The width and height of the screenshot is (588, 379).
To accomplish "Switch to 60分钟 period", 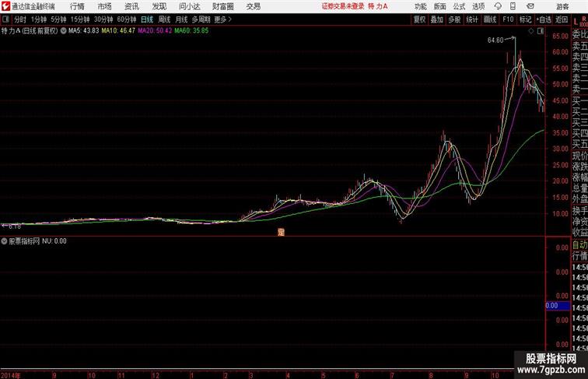I will pyautogui.click(x=126, y=19).
